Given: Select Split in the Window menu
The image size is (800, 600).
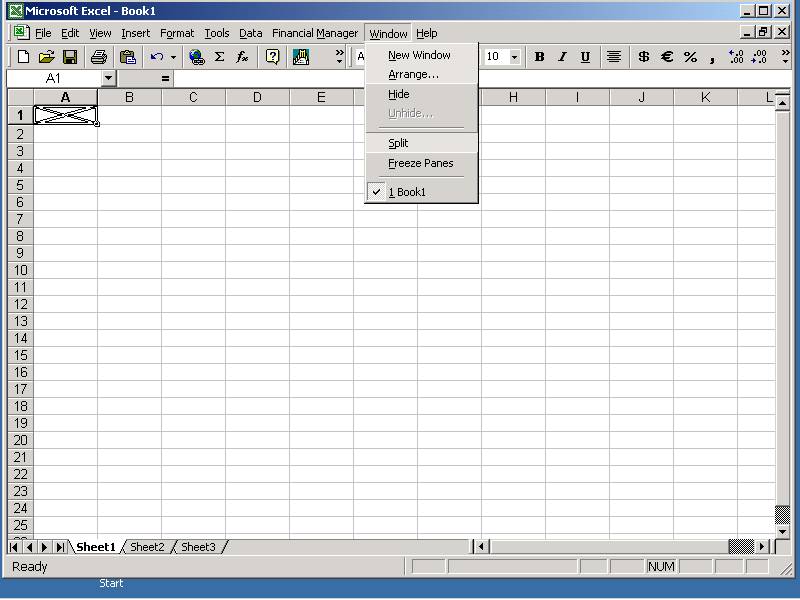Looking at the screenshot, I should pyautogui.click(x=398, y=143).
